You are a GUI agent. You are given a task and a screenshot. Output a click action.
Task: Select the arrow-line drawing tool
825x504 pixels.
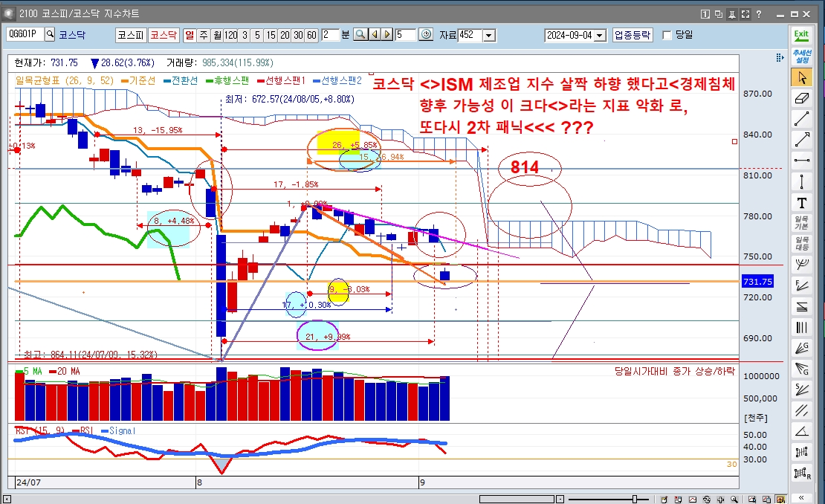point(801,140)
